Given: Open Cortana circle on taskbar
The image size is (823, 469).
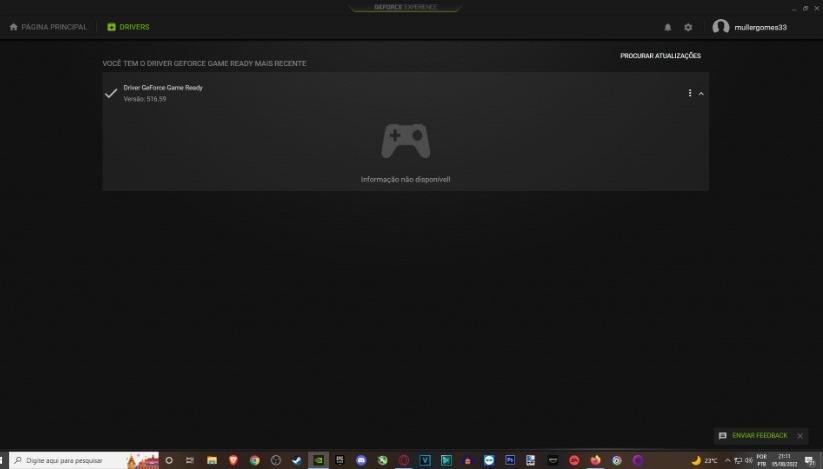Looking at the screenshot, I should coord(169,460).
